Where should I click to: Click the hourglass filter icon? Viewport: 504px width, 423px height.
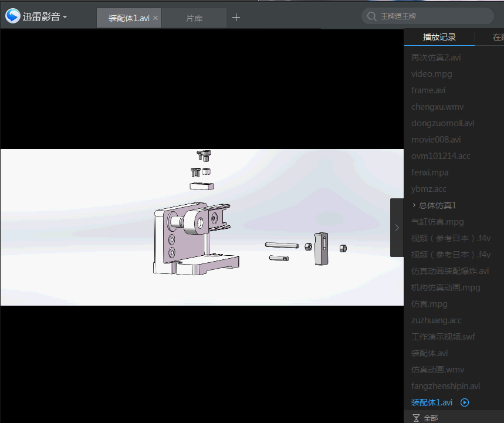tap(416, 418)
